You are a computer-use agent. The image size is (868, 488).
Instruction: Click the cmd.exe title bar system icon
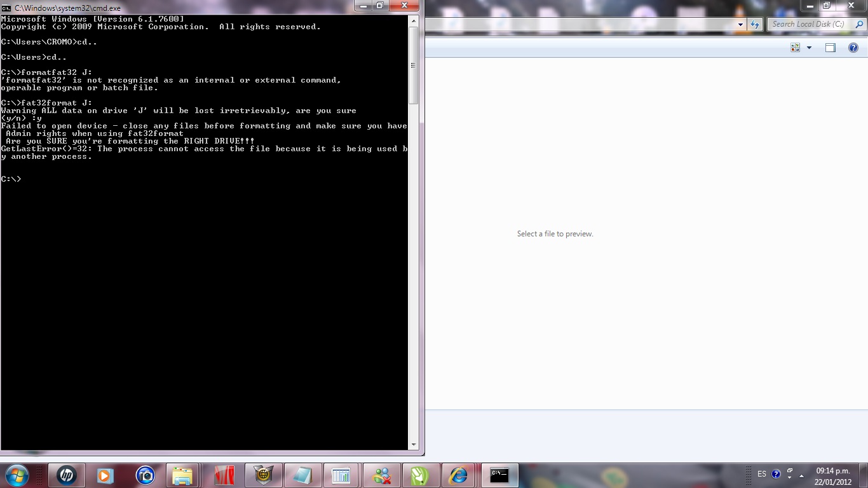coord(6,8)
